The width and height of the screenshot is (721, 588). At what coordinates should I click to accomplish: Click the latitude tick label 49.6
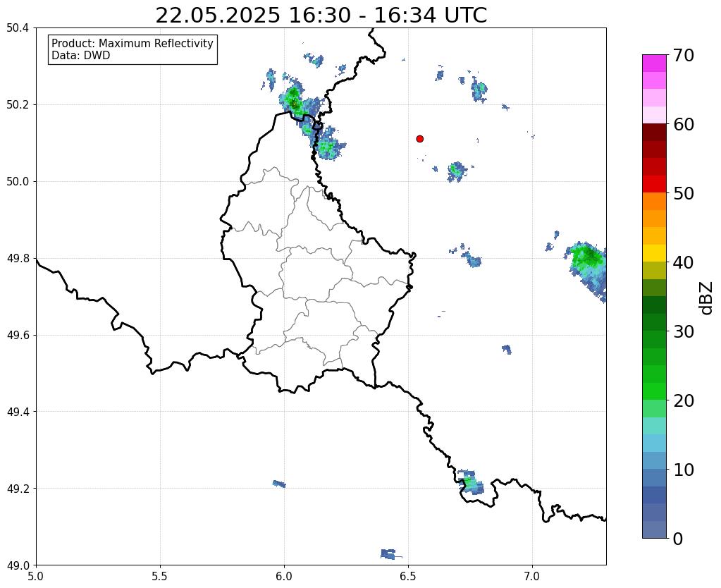click(x=18, y=336)
